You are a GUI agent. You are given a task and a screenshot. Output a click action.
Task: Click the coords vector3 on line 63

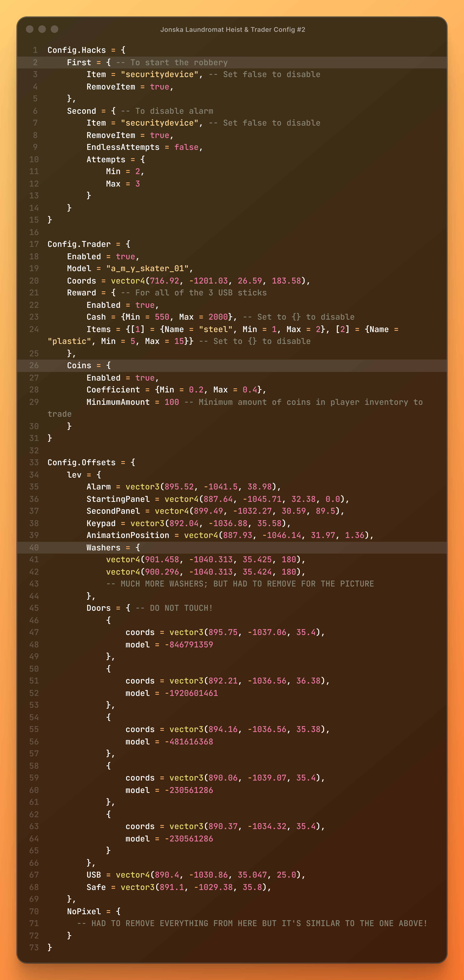tap(245, 827)
